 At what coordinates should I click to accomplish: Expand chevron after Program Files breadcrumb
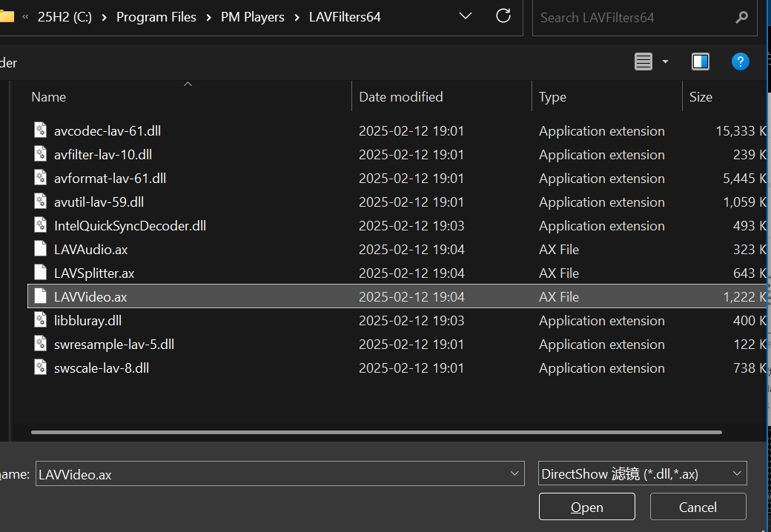(x=208, y=17)
